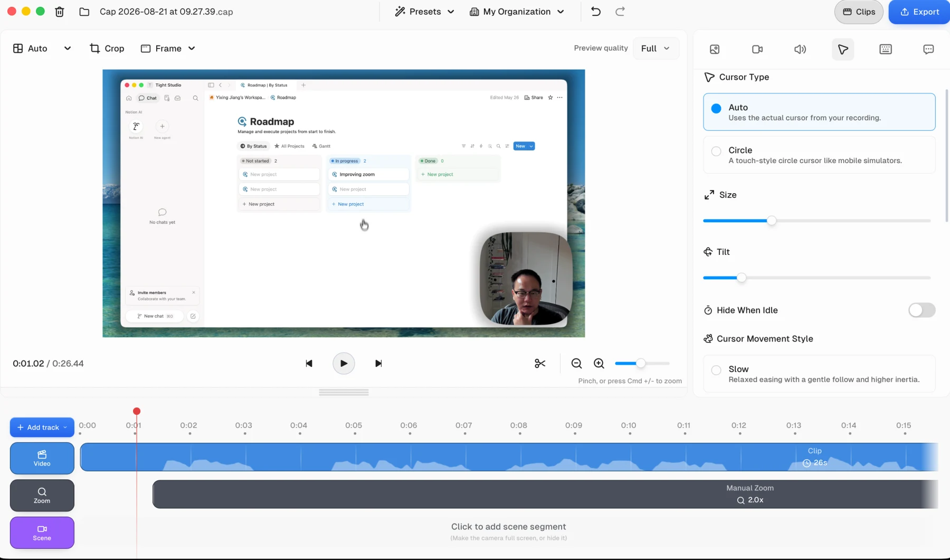Open the Presets dropdown
The image size is (950, 560).
pyautogui.click(x=424, y=12)
